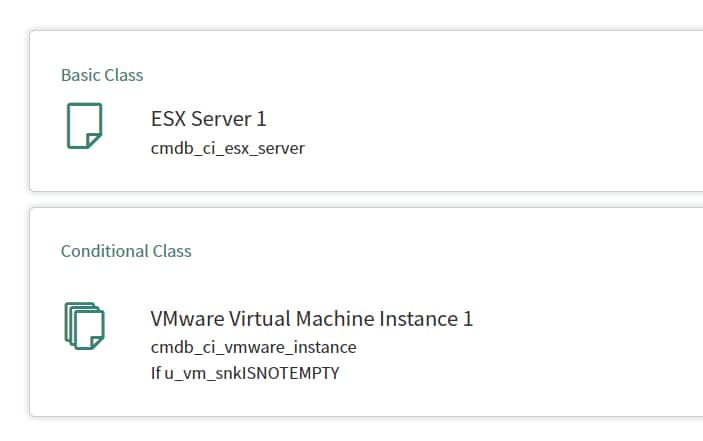Viewport: 703px width, 441px height.
Task: Select the Basic Class heading
Action: click(x=102, y=75)
